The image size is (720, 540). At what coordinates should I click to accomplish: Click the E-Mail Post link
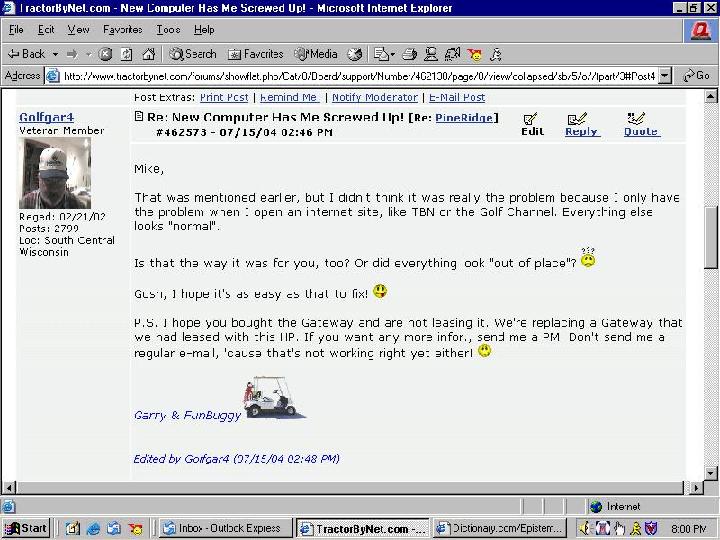point(457,97)
